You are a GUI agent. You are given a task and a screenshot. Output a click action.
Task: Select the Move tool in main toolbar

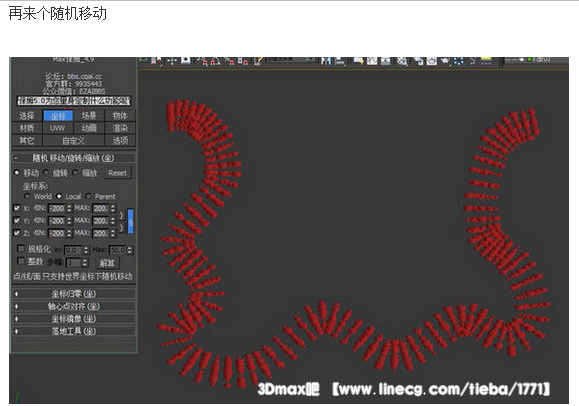pyautogui.click(x=172, y=61)
